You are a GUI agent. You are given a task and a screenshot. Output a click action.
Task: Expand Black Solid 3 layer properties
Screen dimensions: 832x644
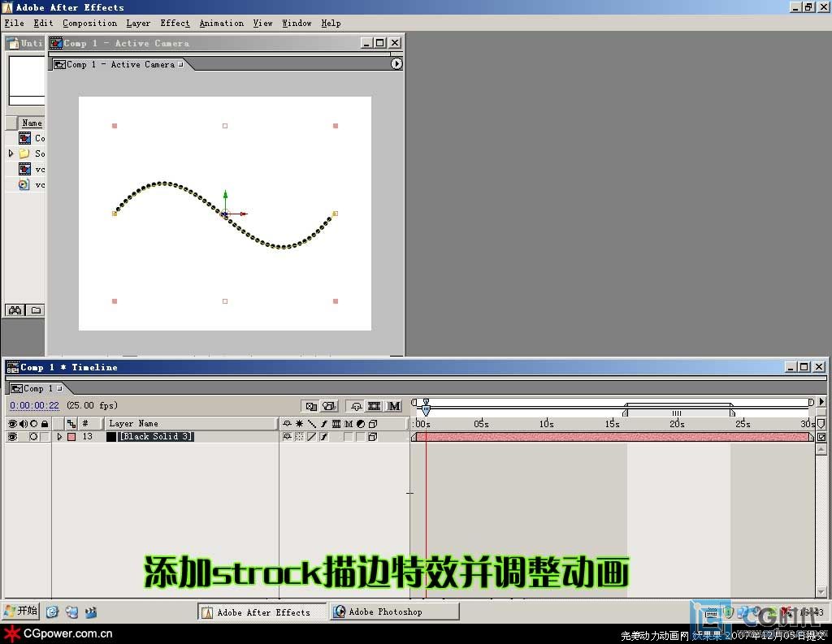tap(59, 437)
